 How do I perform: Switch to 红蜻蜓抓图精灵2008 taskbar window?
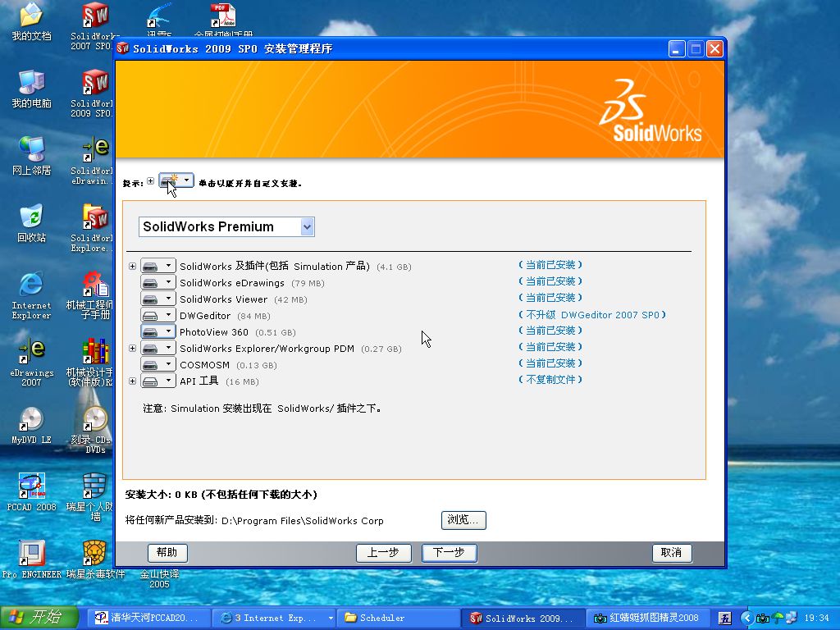[647, 618]
